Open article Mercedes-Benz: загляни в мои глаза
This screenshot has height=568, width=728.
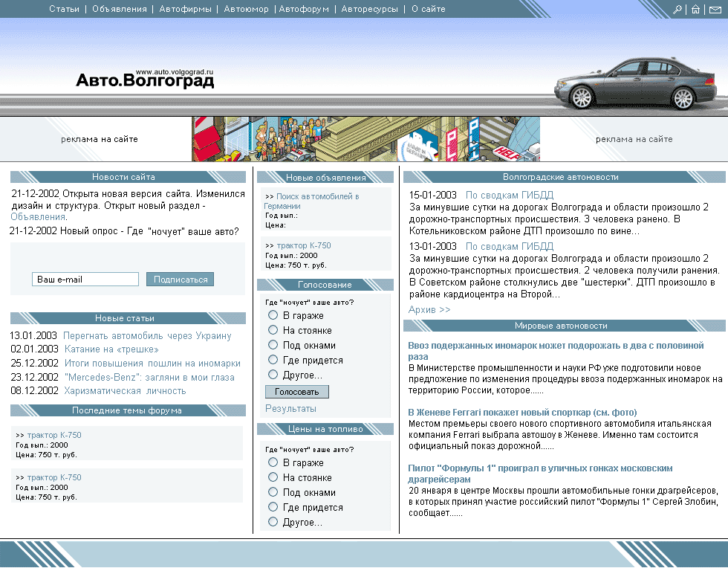click(149, 377)
